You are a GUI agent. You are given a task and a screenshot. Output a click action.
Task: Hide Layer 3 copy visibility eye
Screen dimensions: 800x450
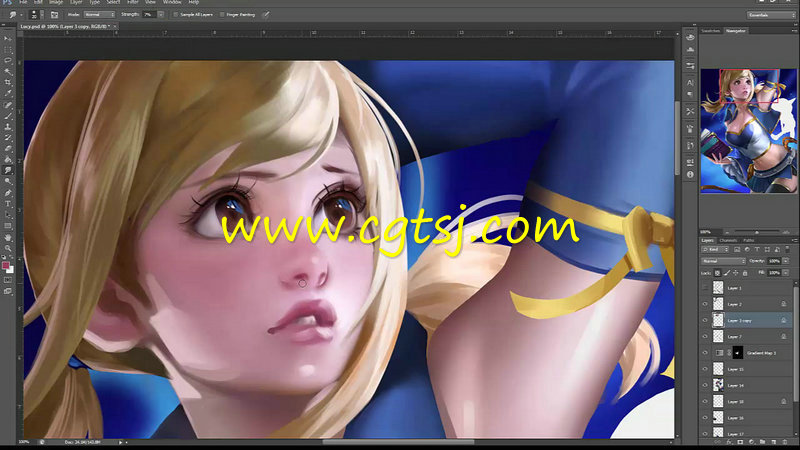coord(705,320)
